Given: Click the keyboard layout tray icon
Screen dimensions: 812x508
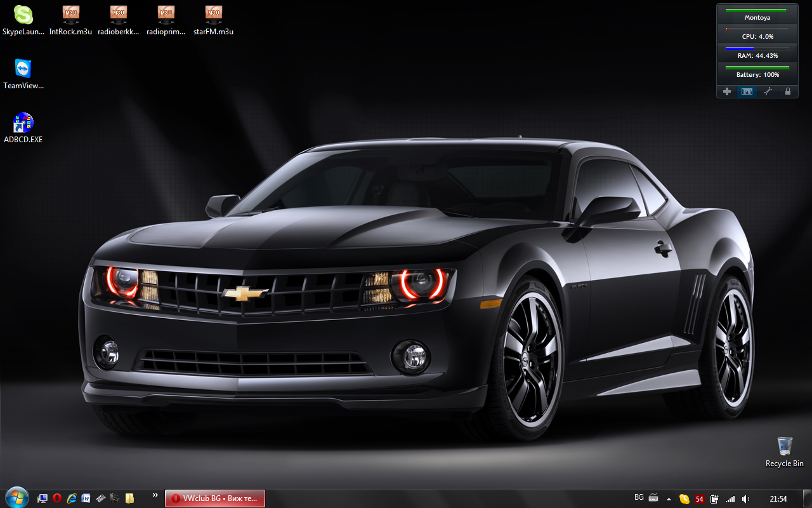Looking at the screenshot, I should click(653, 498).
